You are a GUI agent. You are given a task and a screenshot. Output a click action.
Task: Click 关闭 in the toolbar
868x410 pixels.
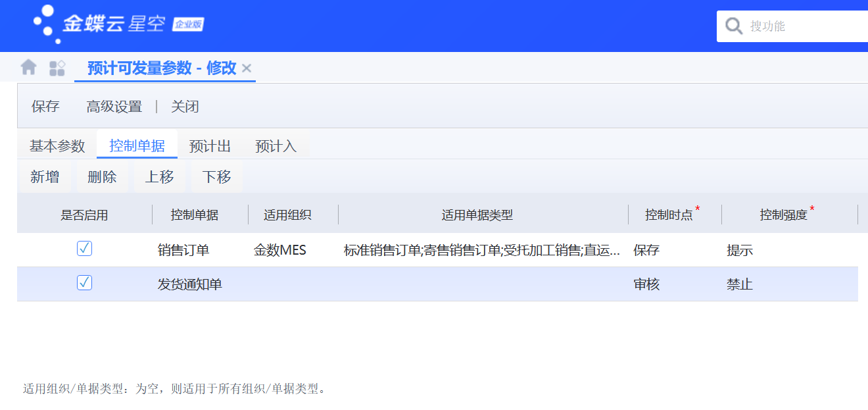click(185, 107)
